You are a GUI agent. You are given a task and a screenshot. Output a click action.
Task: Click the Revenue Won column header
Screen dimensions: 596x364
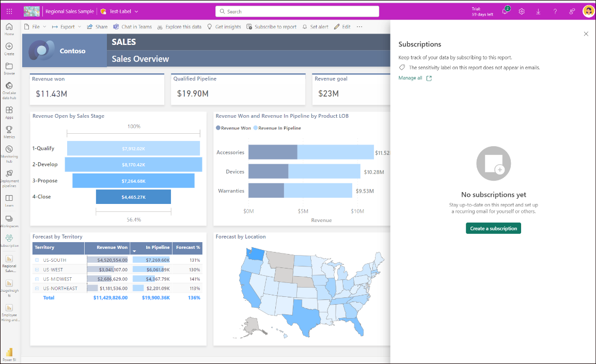pyautogui.click(x=107, y=248)
